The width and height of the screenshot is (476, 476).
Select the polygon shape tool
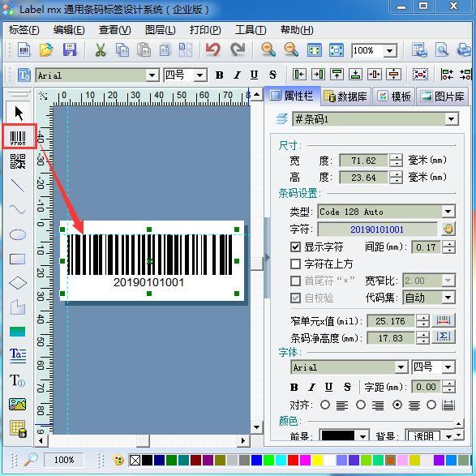pos(18,307)
